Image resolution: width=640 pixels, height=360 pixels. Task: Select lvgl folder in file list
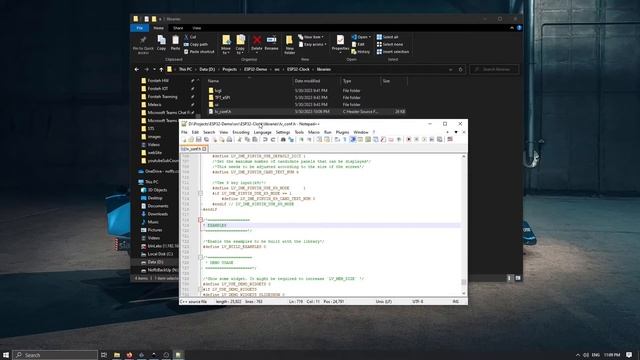tap(218, 91)
